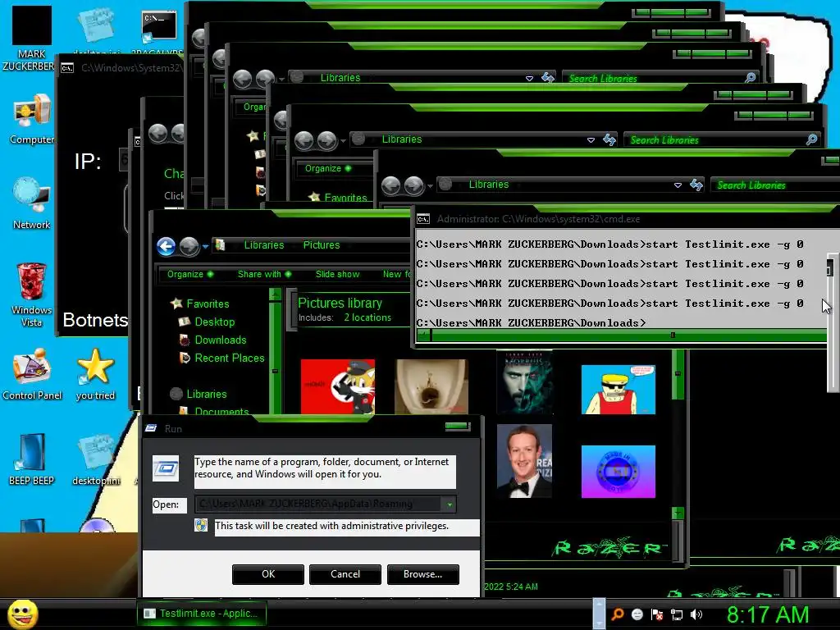Click the 8:17 AM taskbar clock
Viewport: 840px width, 630px height.
768,614
